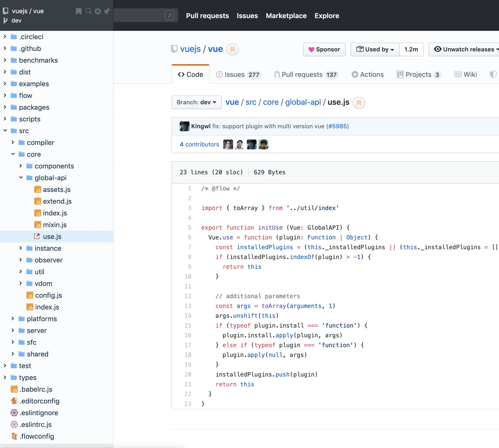Open Marketplace in top navigation
The width and height of the screenshot is (499, 448).
coord(286,16)
